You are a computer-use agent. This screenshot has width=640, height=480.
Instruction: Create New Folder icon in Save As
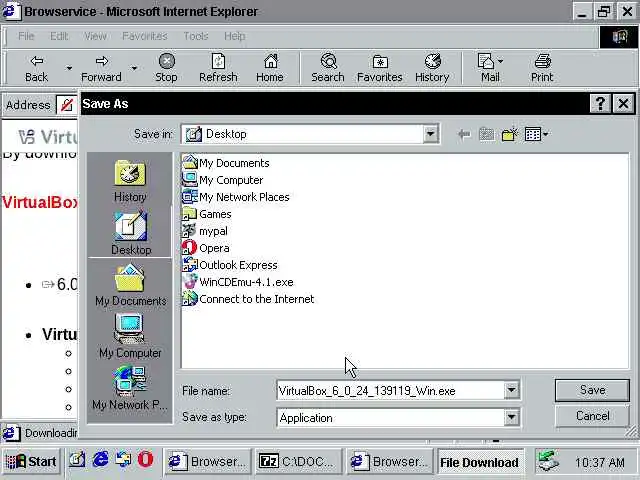click(510, 134)
